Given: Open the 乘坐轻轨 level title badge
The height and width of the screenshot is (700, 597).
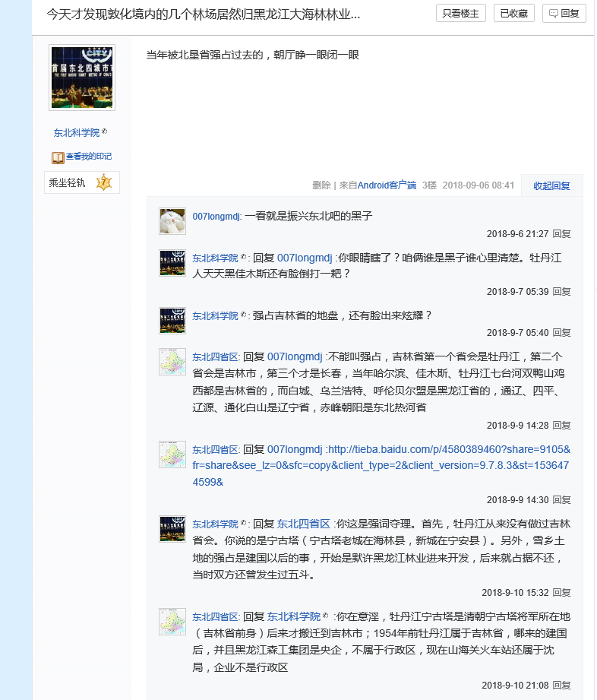Looking at the screenshot, I should pos(67,182).
